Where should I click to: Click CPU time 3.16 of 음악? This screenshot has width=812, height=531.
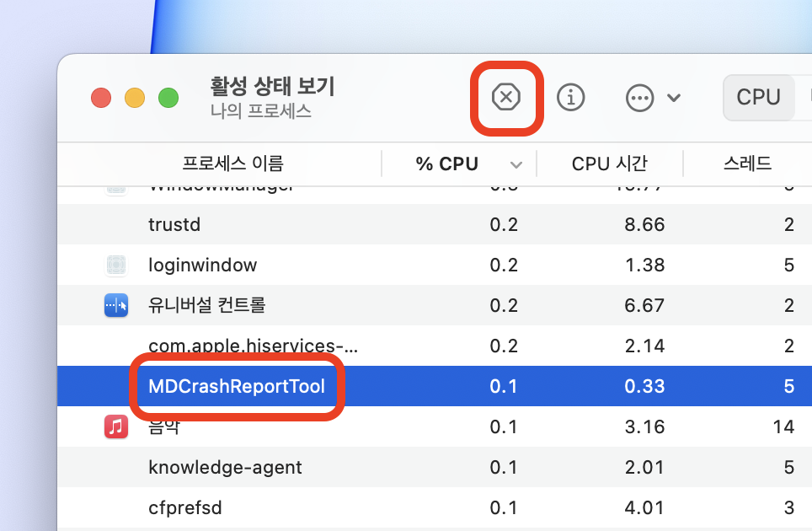click(644, 426)
